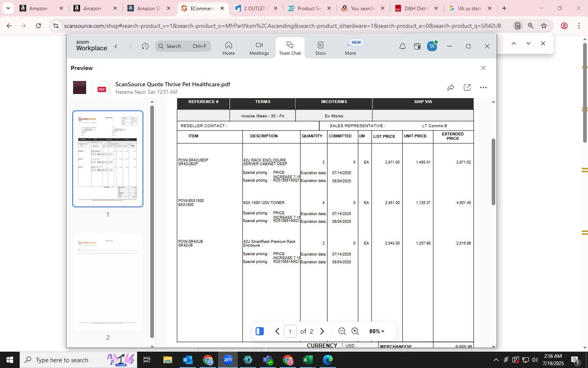Switch to ECommerce browser tab
This screenshot has height=368, width=588.
(x=203, y=8)
